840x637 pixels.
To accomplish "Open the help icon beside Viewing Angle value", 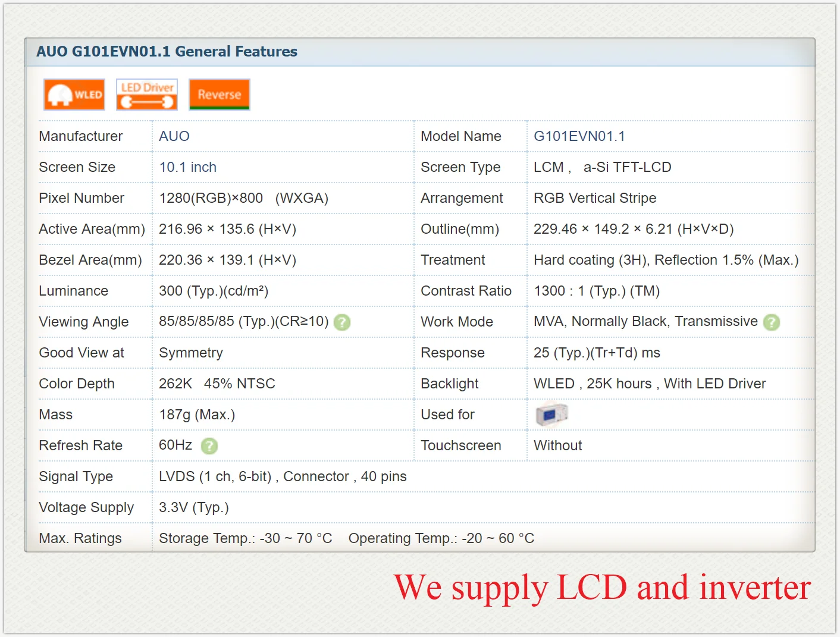I will (342, 322).
